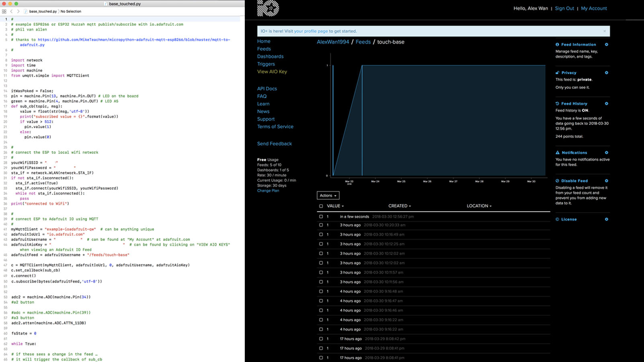Check the row created at 9:16:48 am

pos(321,291)
